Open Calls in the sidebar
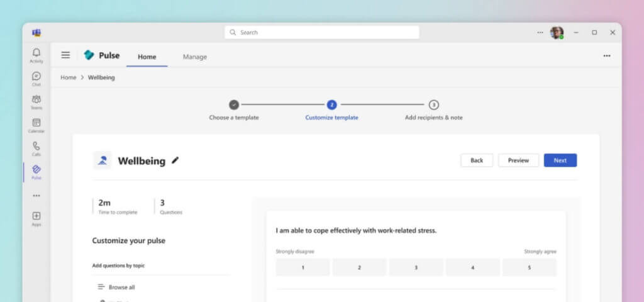The width and height of the screenshot is (644, 302). point(36,148)
